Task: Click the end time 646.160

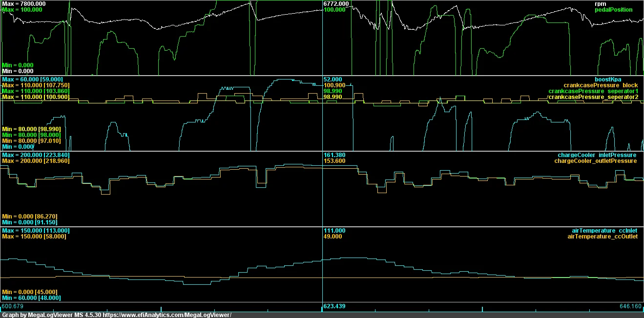Action: [x=631, y=307]
